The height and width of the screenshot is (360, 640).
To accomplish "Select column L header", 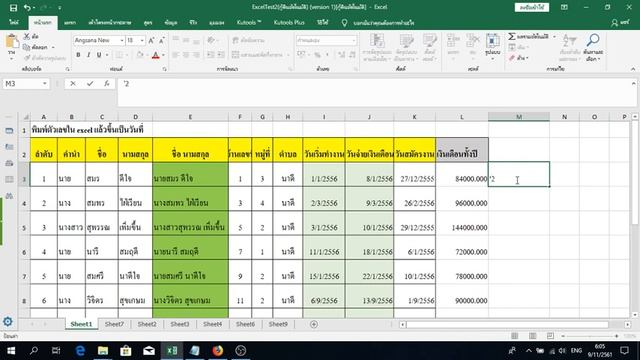I will coord(462,117).
